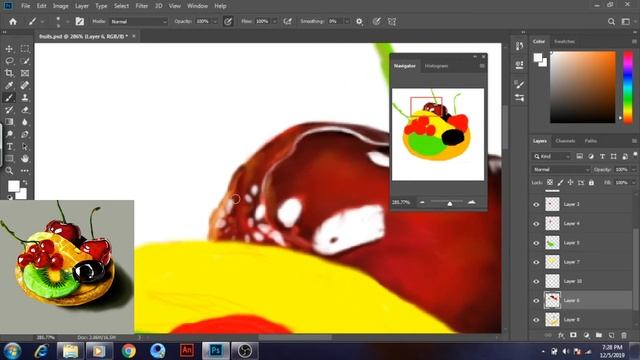The height and width of the screenshot is (360, 640).
Task: Open the Filter menu
Action: click(142, 6)
